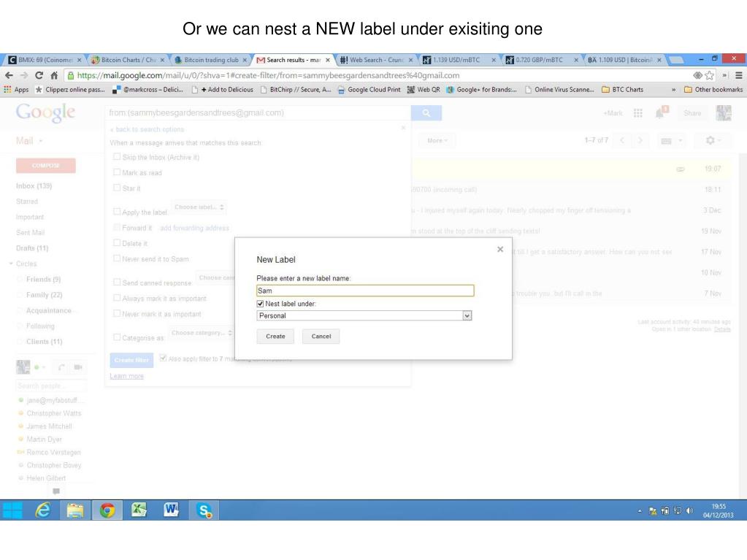Check the Delete it option
The height and width of the screenshot is (560, 747).
pyautogui.click(x=117, y=243)
